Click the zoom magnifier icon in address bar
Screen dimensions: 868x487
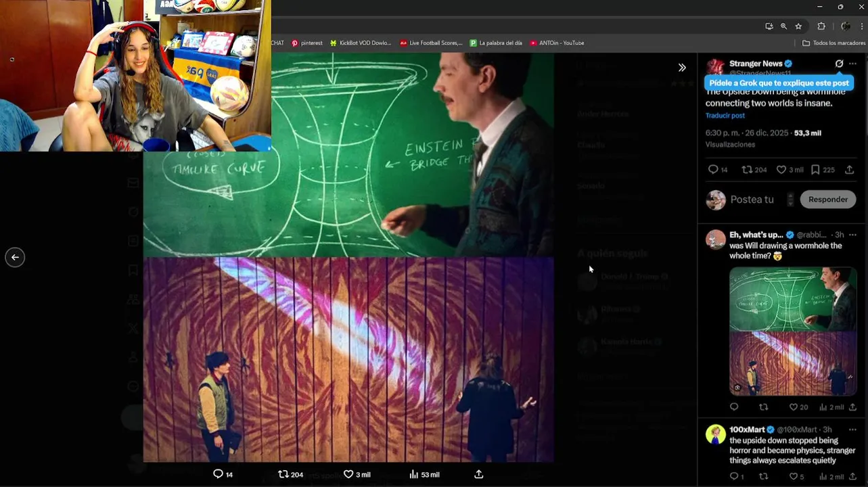click(783, 26)
